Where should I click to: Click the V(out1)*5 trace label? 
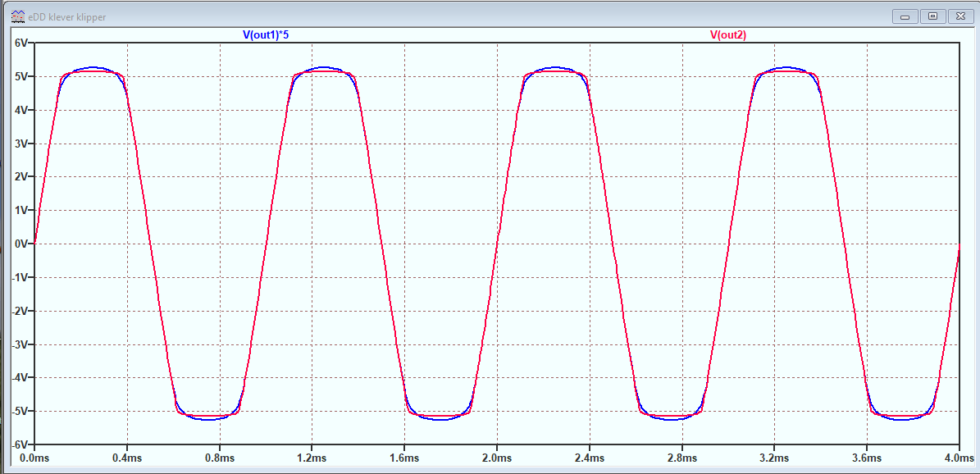(266, 35)
